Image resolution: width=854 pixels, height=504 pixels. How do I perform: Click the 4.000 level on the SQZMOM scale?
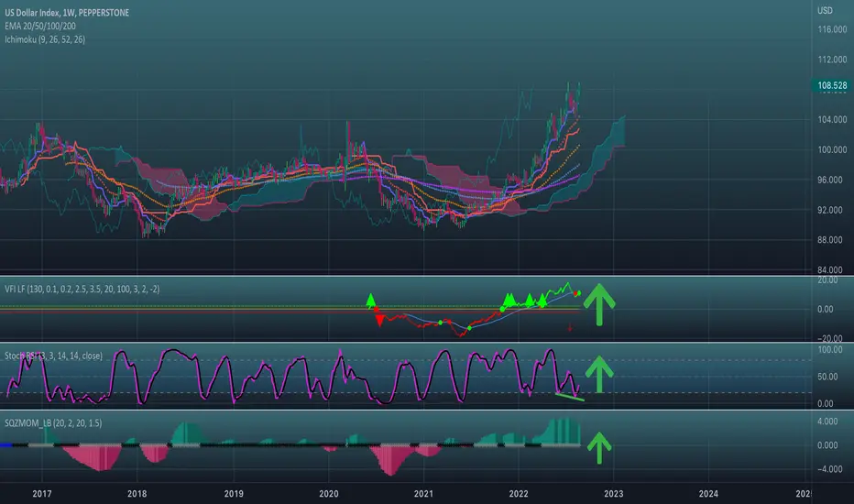pyautogui.click(x=827, y=422)
